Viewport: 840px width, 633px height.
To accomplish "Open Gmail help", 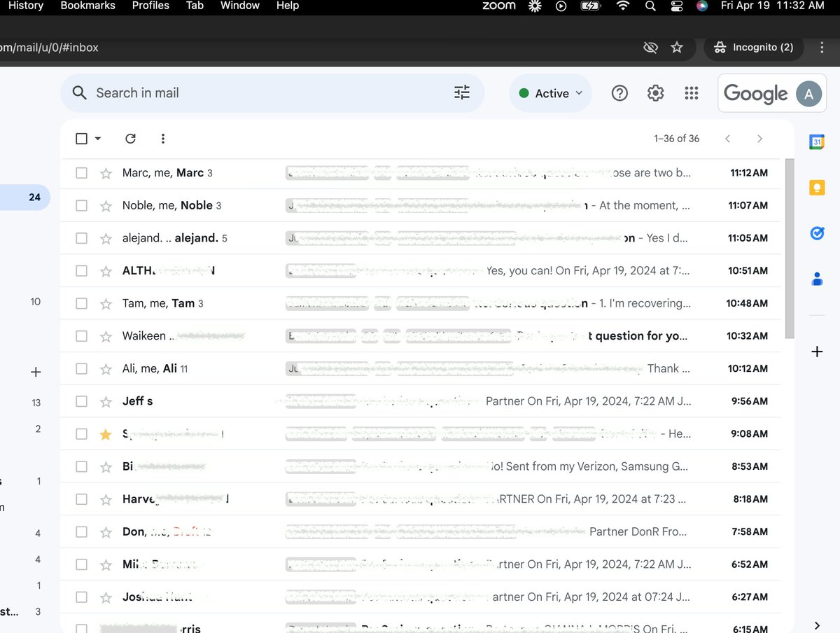I will pyautogui.click(x=619, y=92).
